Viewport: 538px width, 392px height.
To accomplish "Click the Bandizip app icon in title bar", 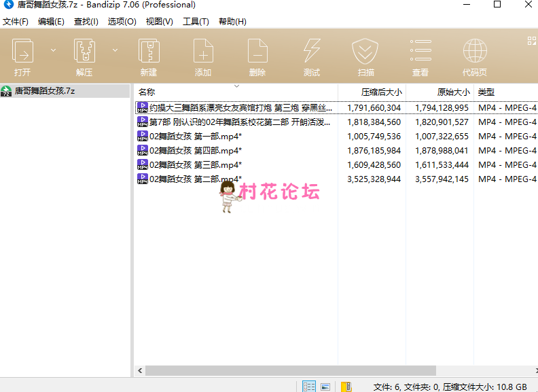I will 9,5.
